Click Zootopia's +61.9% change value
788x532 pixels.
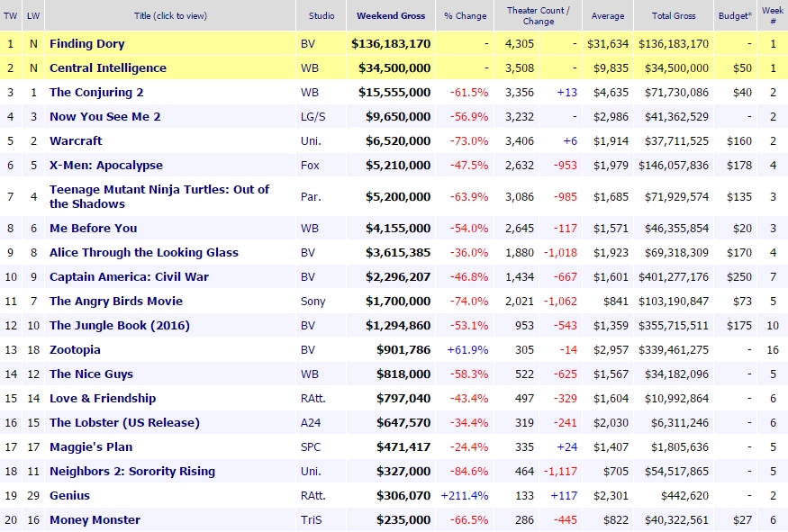(467, 349)
